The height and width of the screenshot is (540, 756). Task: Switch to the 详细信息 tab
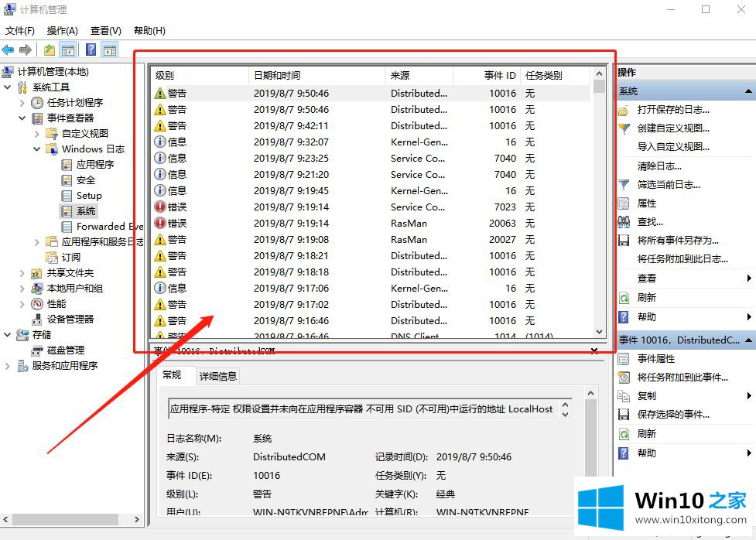[218, 376]
